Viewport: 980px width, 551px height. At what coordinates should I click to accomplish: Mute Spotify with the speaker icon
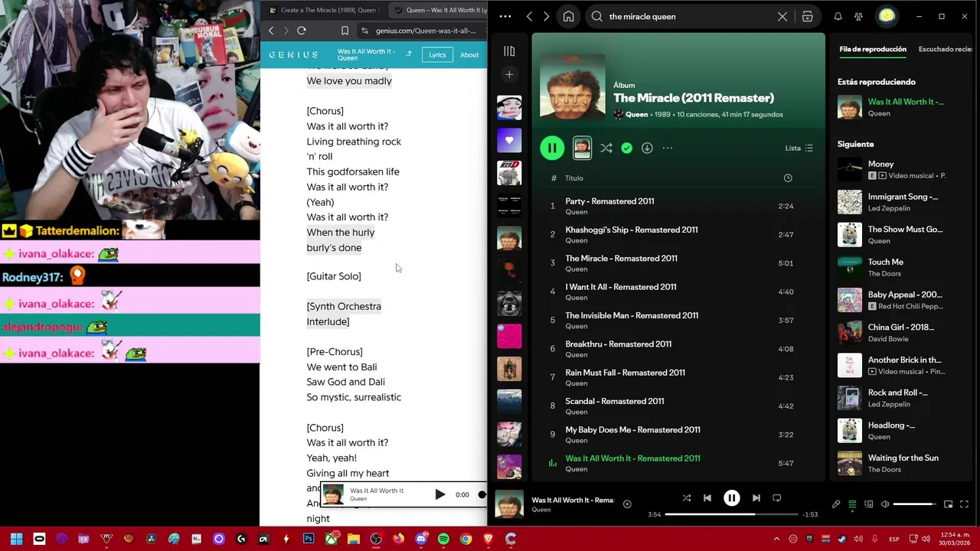(885, 504)
